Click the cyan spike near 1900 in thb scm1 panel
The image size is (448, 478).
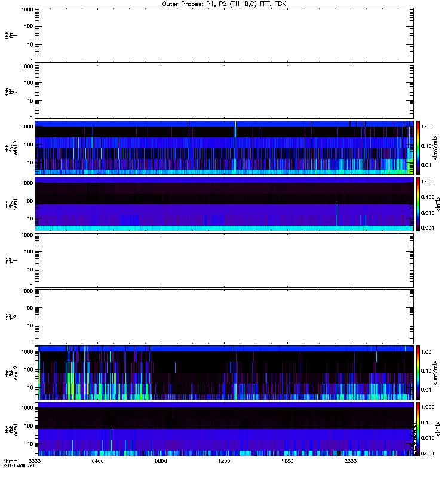click(x=337, y=215)
